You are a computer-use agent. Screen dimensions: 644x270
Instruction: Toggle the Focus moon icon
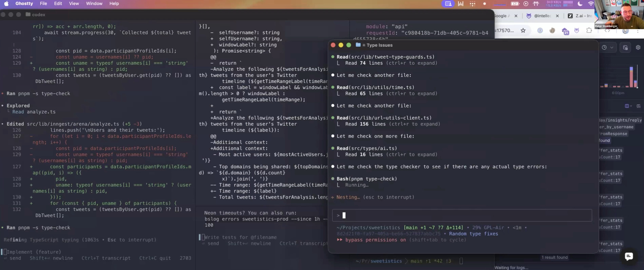[x=580, y=4]
